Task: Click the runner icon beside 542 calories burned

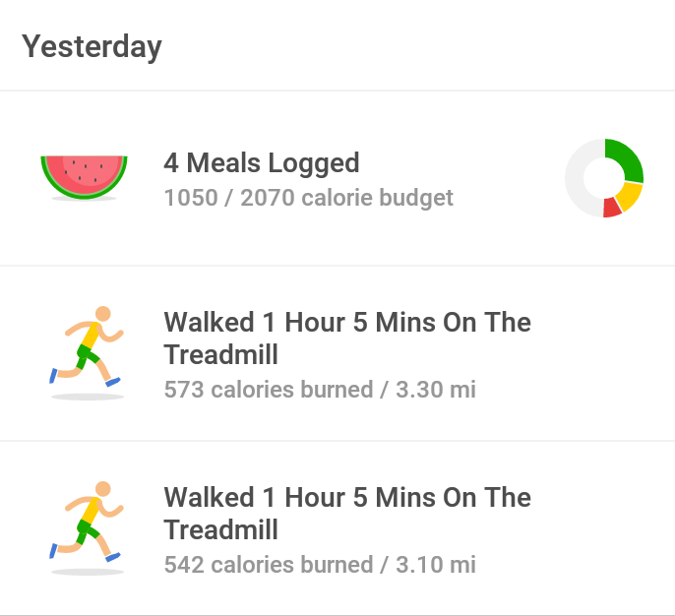Action: (x=87, y=526)
